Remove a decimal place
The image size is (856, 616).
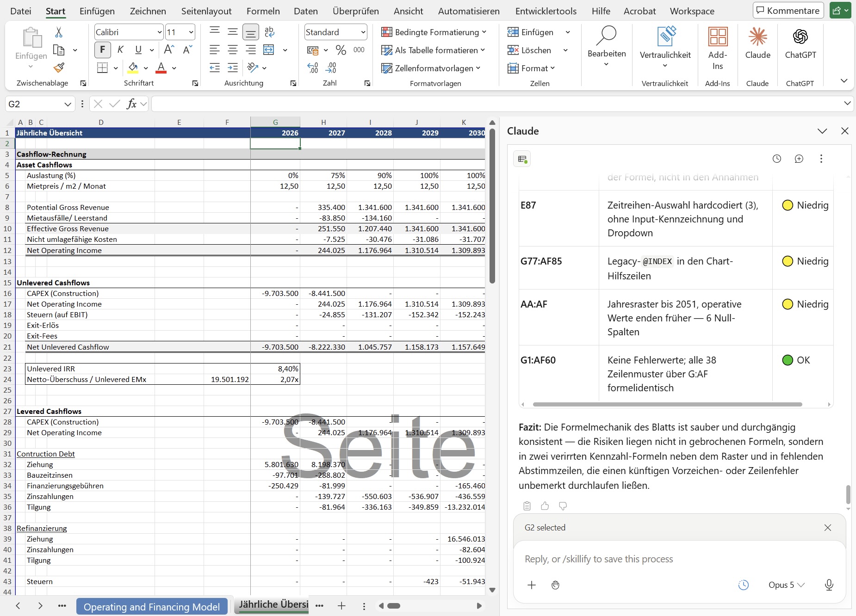click(331, 68)
